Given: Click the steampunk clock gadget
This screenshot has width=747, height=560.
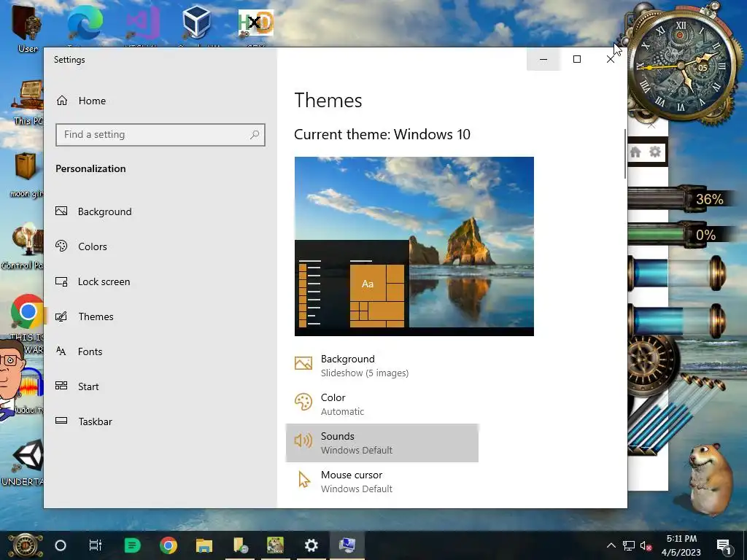Looking at the screenshot, I should (681, 66).
